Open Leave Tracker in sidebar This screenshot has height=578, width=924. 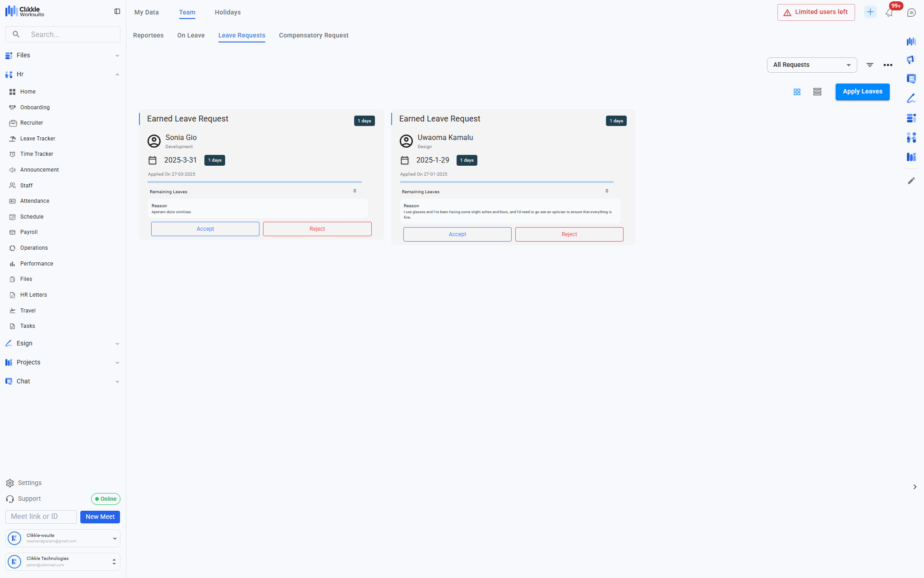[37, 139]
